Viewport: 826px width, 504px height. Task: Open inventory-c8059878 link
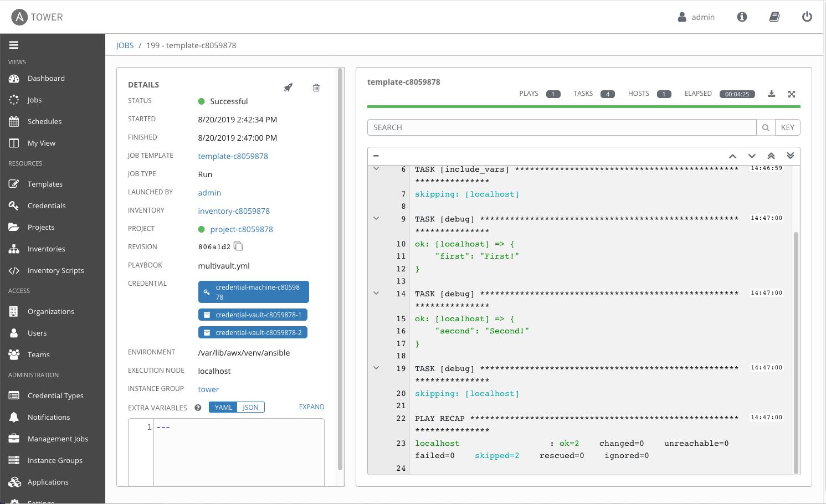234,211
